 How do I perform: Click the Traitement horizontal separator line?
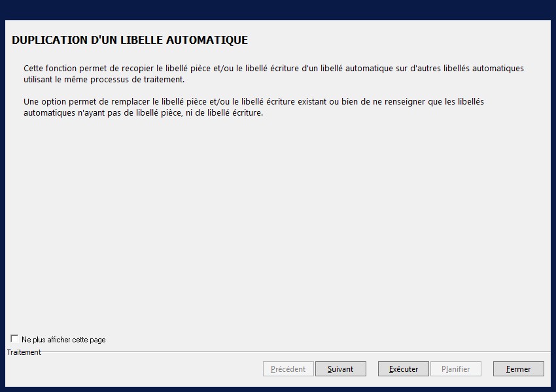point(294,351)
